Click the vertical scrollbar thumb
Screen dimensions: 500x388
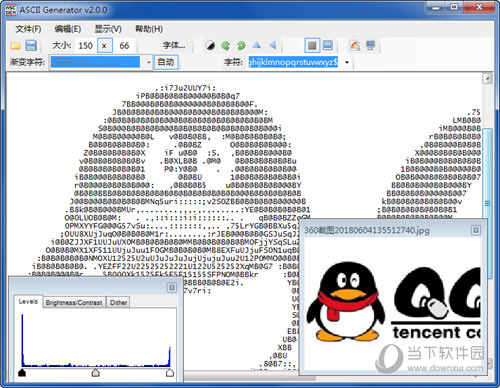click(x=487, y=203)
